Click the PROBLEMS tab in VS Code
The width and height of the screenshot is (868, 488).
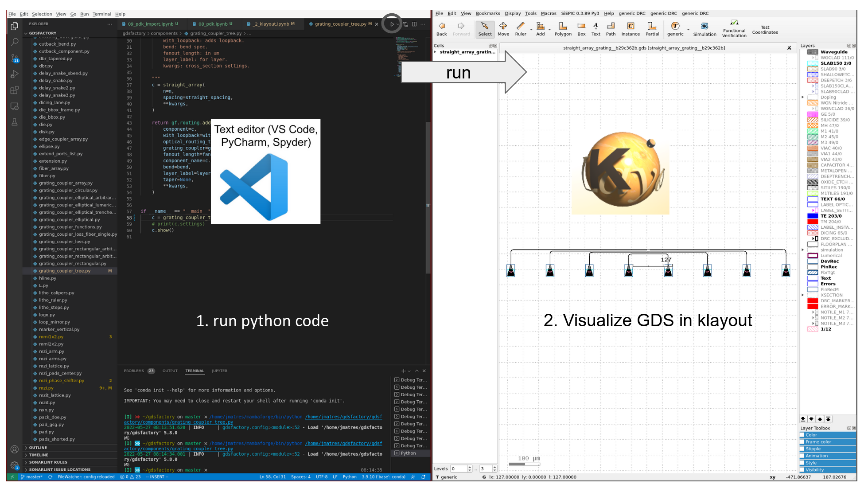134,371
